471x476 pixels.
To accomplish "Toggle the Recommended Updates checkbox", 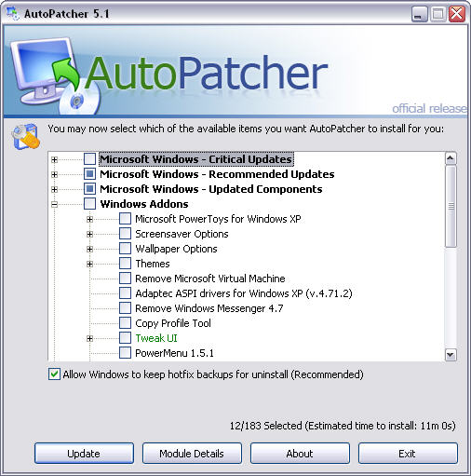I will coord(89,174).
